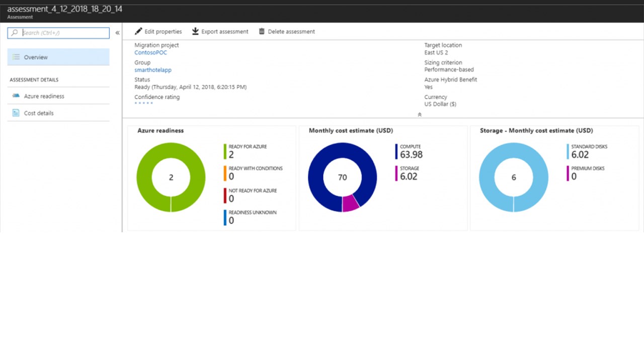This screenshot has height=362, width=644.
Task: Open the Overview menu item
Action: point(58,57)
